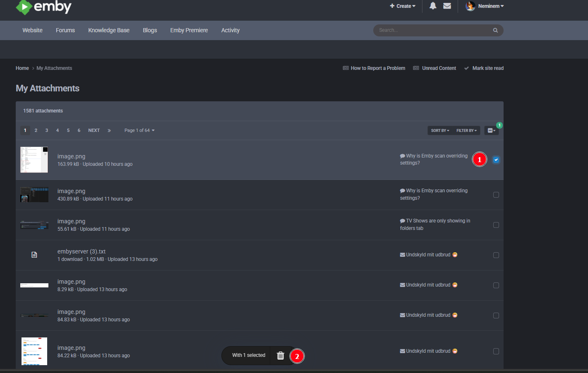The image size is (588, 373).
Task: Open the notifications bell
Action: [x=433, y=6]
